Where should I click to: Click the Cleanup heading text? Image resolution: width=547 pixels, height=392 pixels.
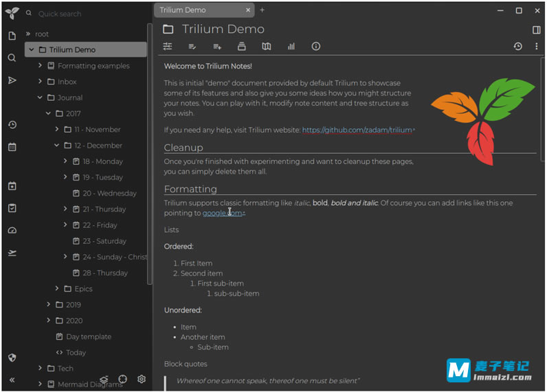click(183, 148)
